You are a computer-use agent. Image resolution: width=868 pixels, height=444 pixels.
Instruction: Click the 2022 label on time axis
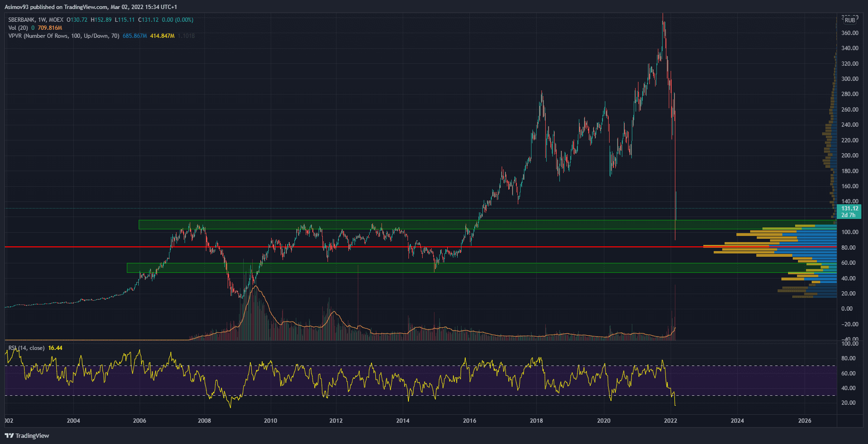(x=670, y=420)
